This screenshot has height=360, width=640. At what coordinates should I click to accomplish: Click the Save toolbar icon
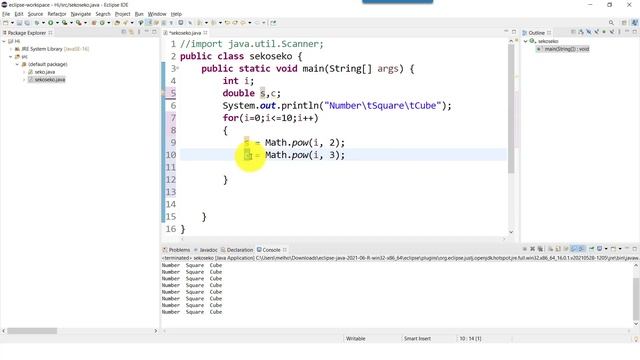click(19, 23)
